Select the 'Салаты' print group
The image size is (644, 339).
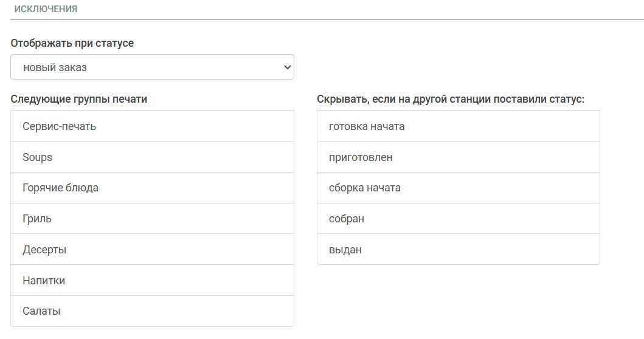pos(152,311)
